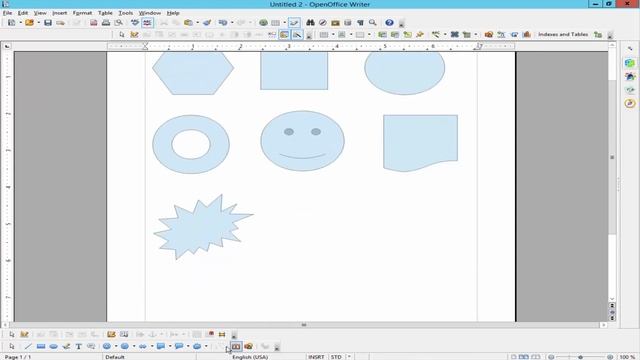The width and height of the screenshot is (640, 360).
Task: Open the Tools menu
Action: 126,13
